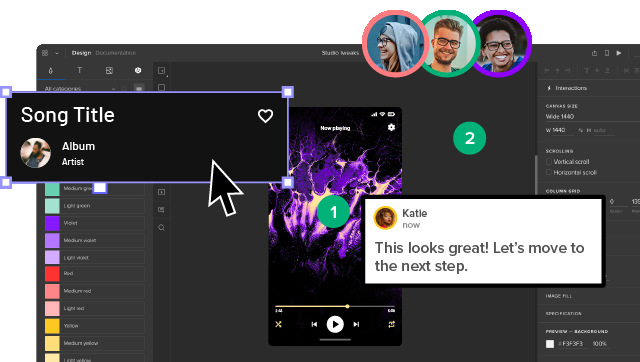The height and width of the screenshot is (362, 640).
Task: Select the text tool T icon
Action: (x=80, y=70)
